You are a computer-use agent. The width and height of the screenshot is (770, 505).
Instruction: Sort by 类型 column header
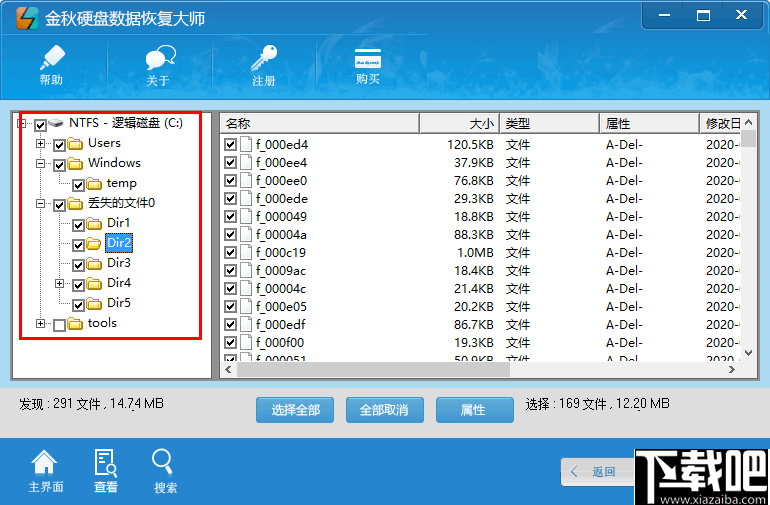(550, 123)
